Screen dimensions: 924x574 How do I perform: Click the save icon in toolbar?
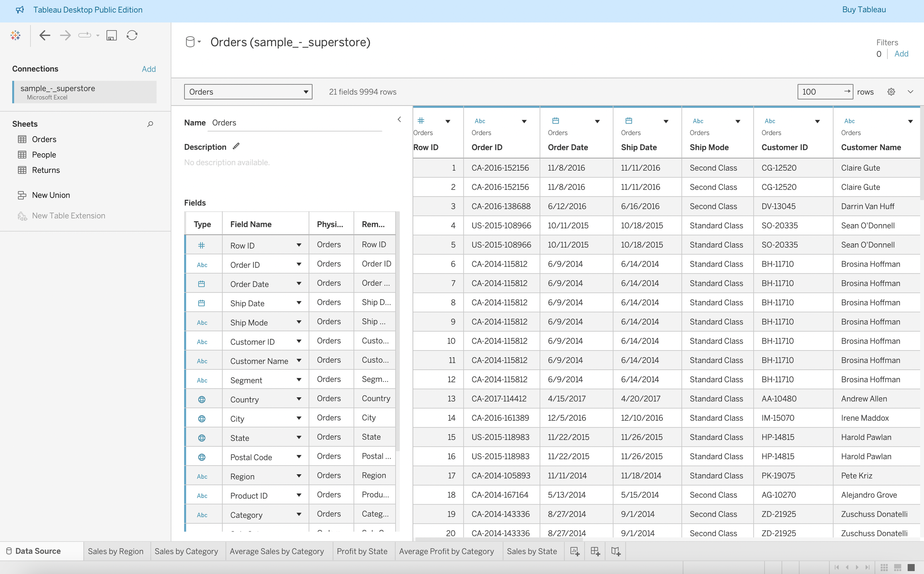(111, 35)
